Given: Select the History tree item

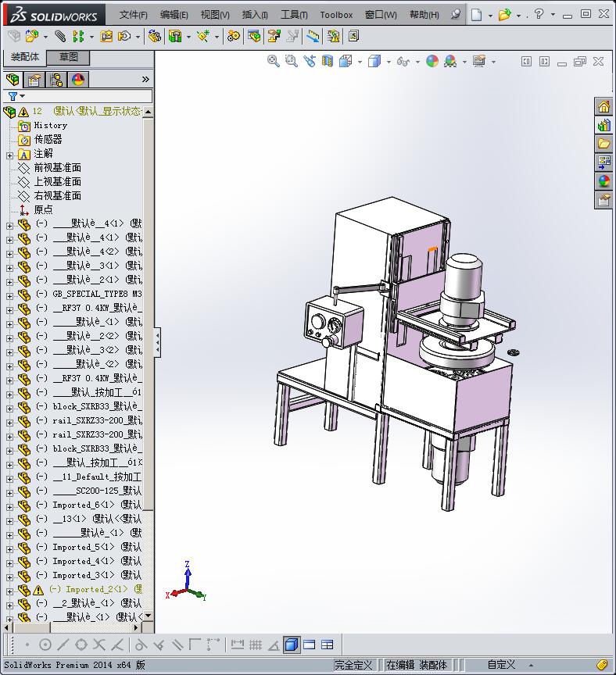Looking at the screenshot, I should point(50,125).
